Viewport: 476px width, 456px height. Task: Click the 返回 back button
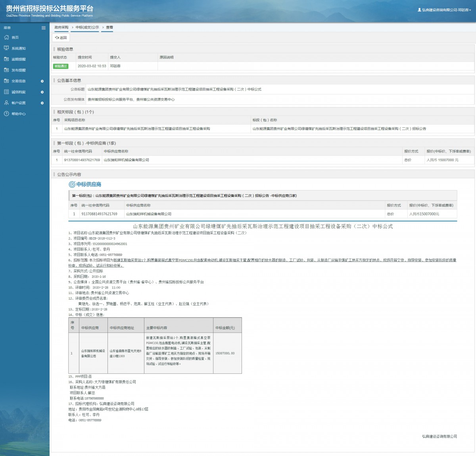coord(61,38)
